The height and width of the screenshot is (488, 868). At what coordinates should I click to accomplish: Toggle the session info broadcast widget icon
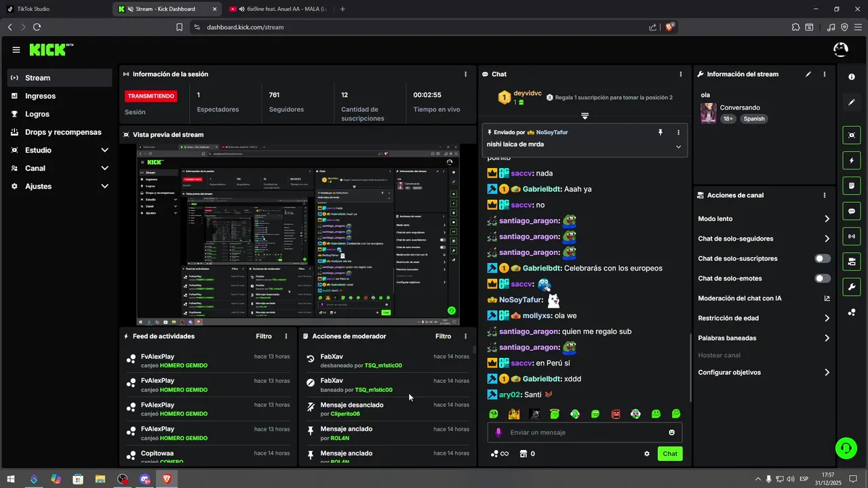click(x=852, y=236)
